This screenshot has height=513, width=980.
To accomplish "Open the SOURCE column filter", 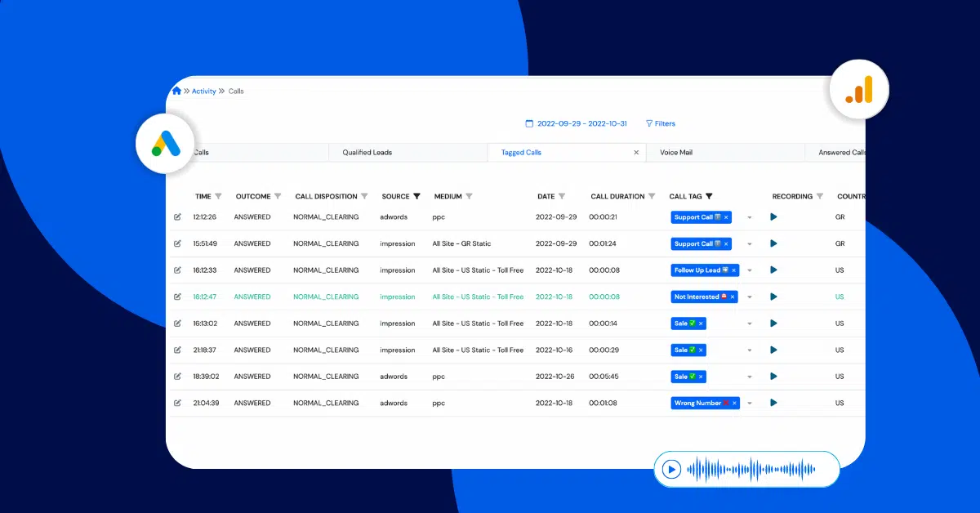I will (416, 197).
